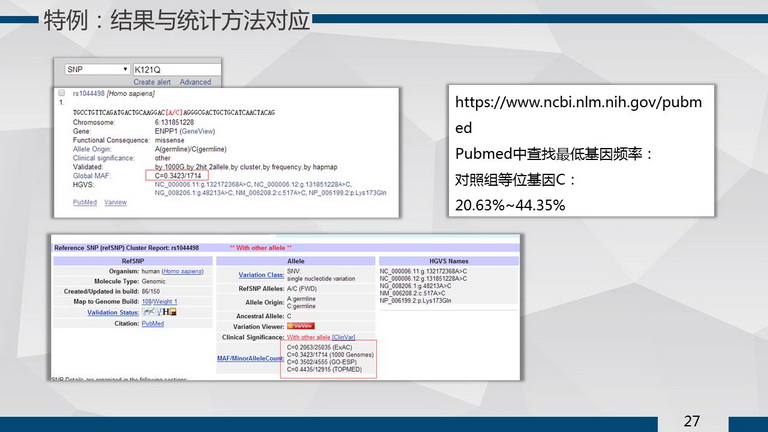Open the Advanced search link

[195, 82]
